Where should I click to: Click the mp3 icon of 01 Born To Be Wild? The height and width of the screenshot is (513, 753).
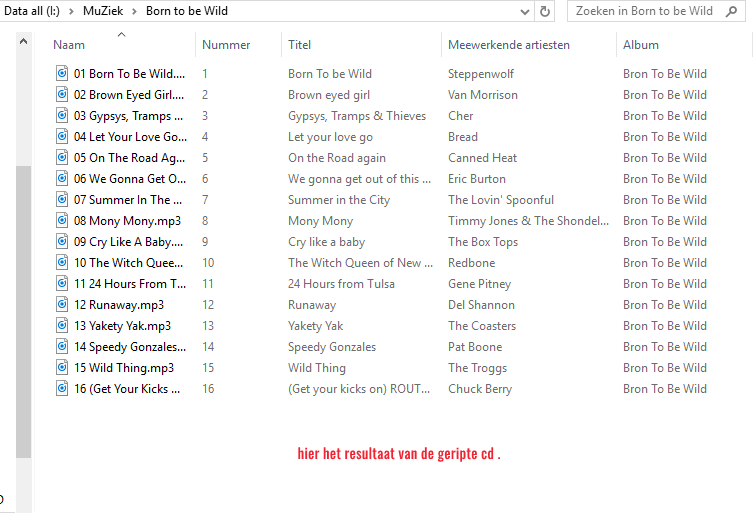[62, 73]
